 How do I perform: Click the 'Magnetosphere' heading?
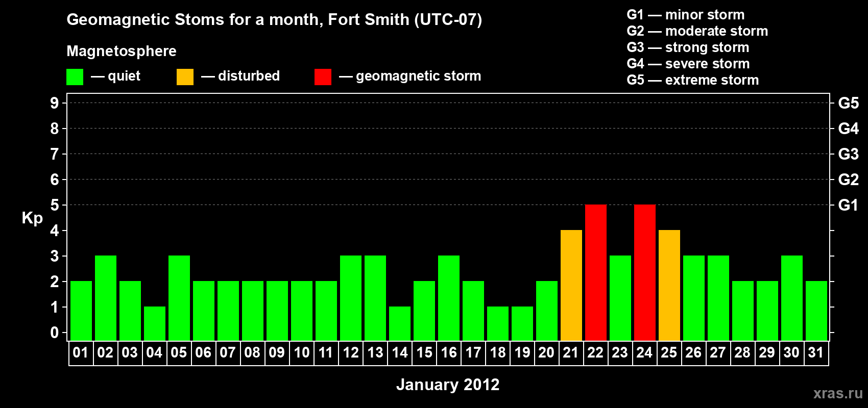click(122, 51)
